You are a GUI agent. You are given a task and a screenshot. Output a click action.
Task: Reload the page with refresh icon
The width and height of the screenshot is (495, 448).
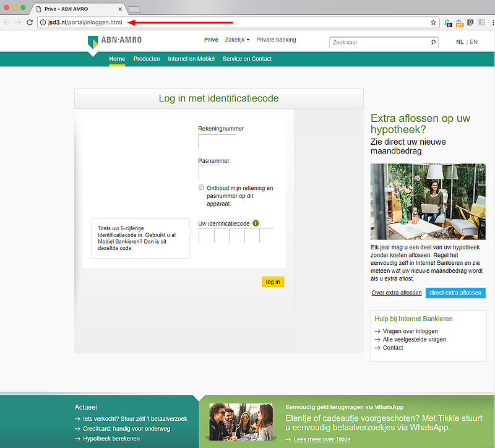30,22
